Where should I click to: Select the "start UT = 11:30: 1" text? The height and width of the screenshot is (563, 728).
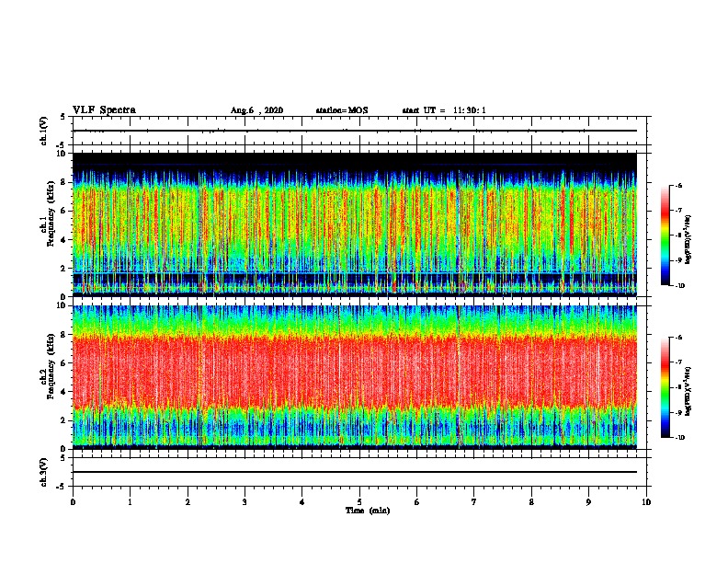click(x=444, y=110)
